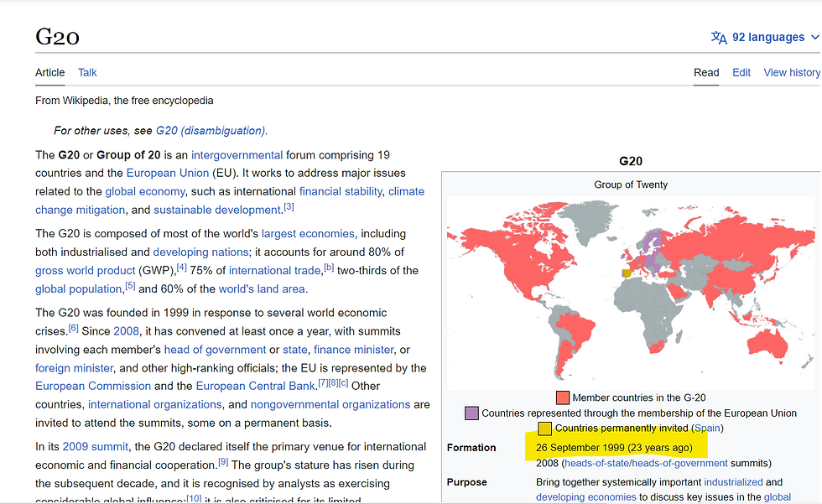Click the formation date 26 September 1999
822x504 pixels.
(x=580, y=448)
